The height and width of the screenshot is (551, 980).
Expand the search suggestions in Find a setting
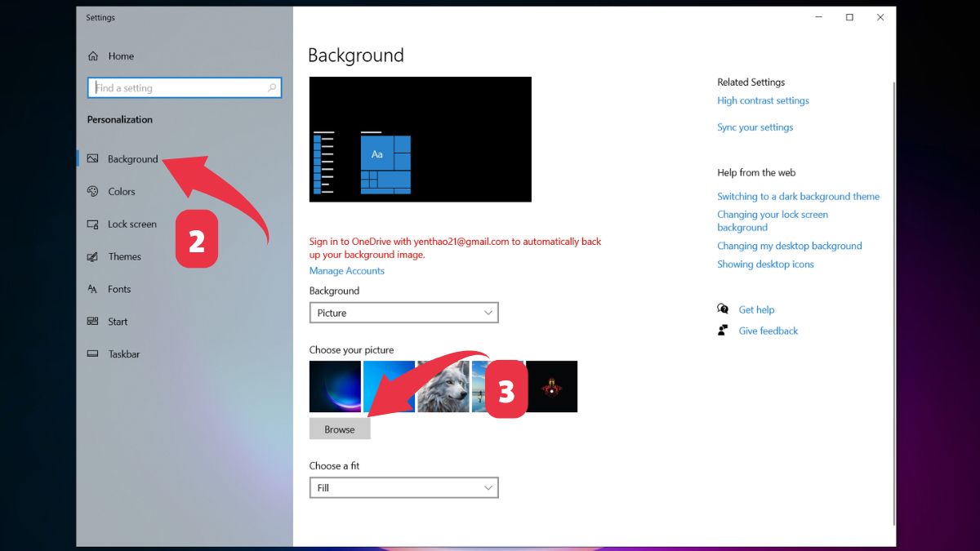[x=273, y=87]
